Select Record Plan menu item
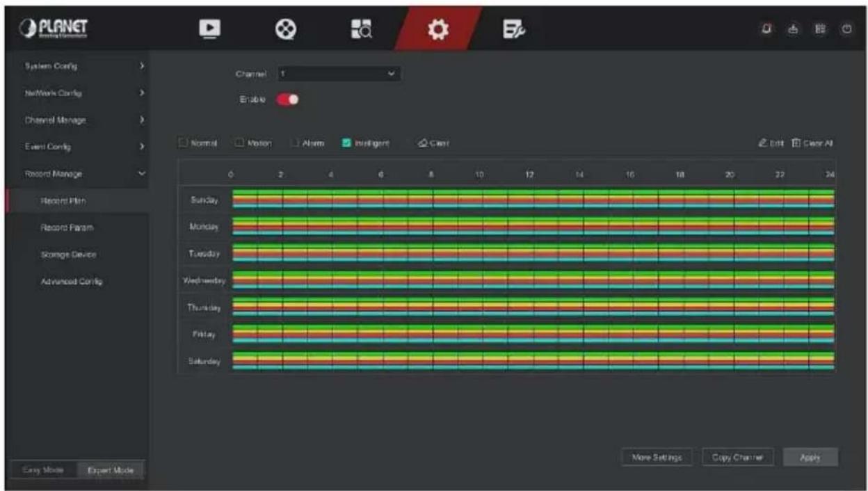 point(77,201)
